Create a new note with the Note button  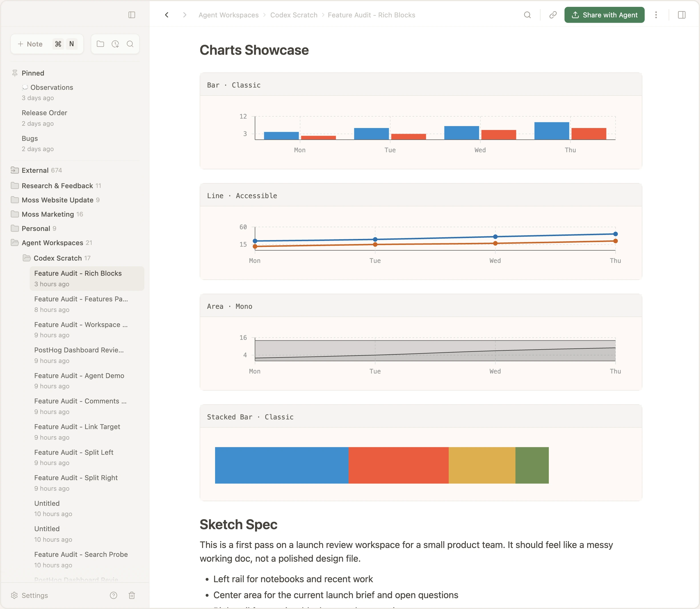pyautogui.click(x=31, y=44)
